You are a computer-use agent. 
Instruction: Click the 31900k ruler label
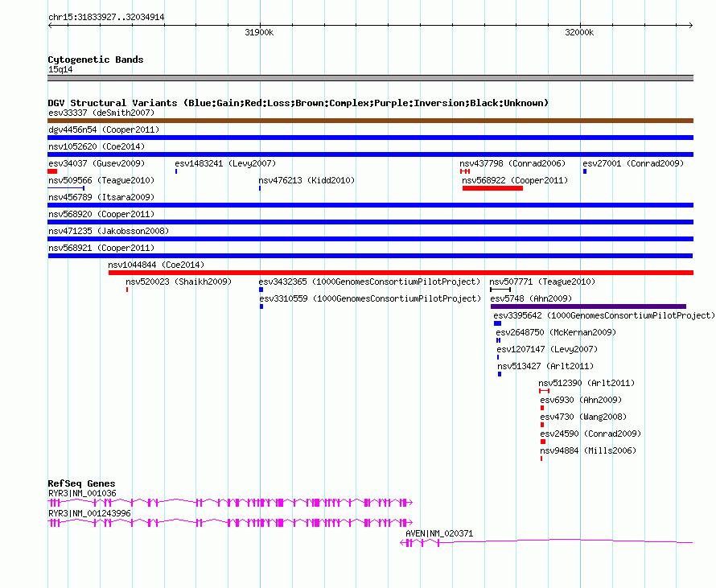(x=259, y=32)
